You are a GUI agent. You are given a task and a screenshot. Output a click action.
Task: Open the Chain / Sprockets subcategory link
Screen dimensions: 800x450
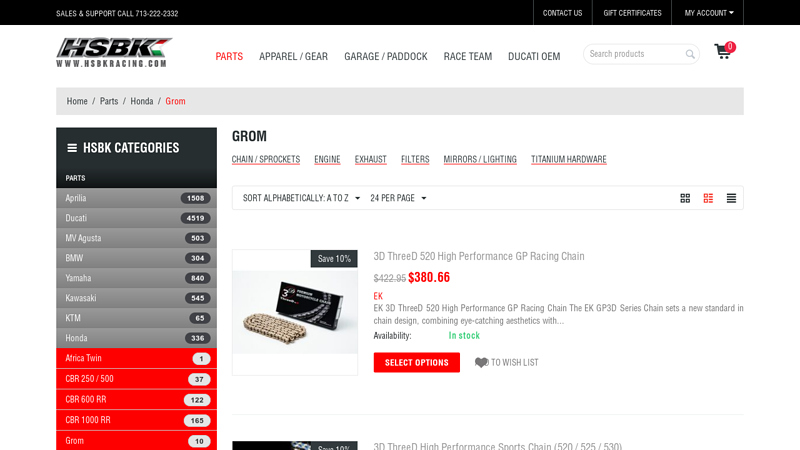pos(266,159)
